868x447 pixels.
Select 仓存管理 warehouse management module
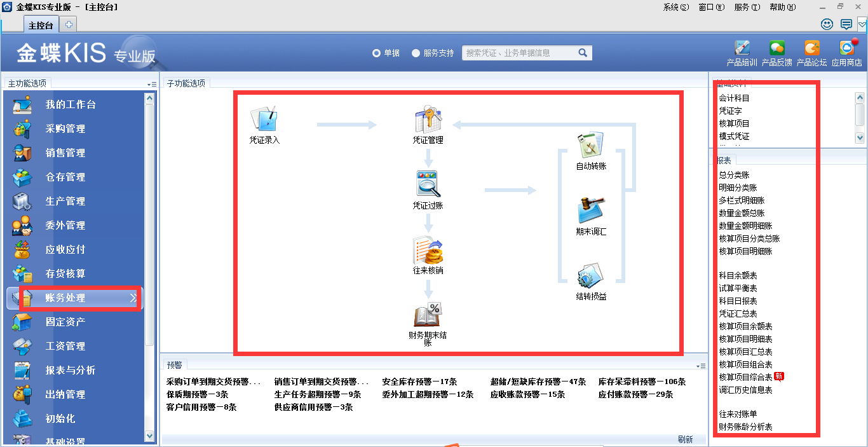[x=65, y=177]
